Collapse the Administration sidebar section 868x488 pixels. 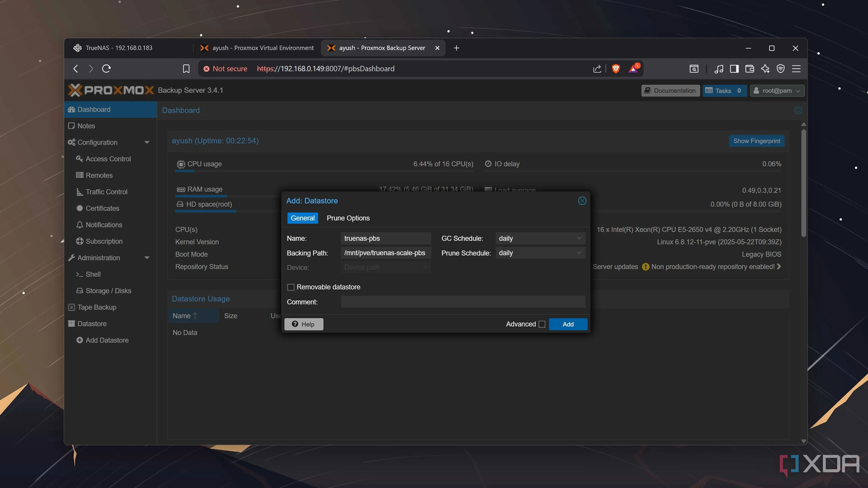[147, 258]
